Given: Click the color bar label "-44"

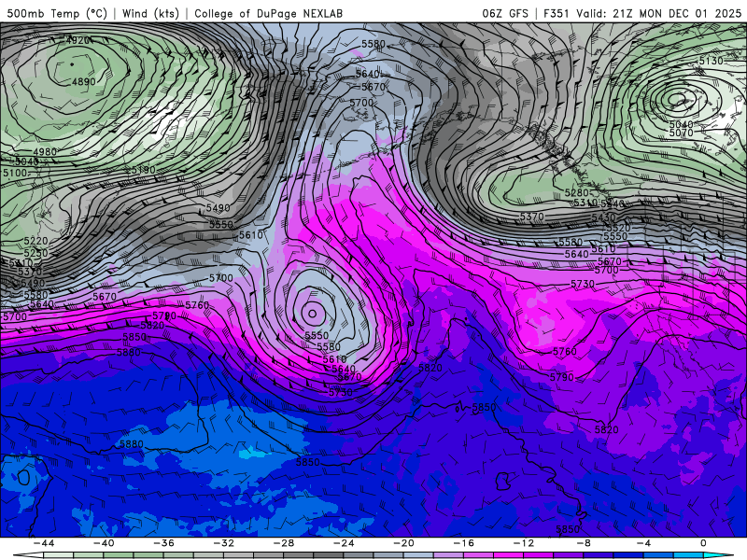Looking at the screenshot, I should 44,543.
